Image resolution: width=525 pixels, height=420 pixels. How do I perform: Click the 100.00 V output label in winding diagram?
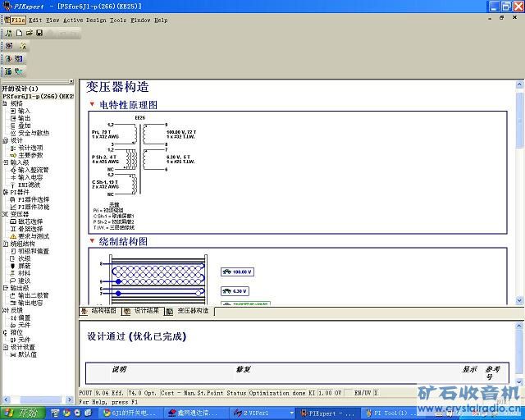pyautogui.click(x=241, y=272)
